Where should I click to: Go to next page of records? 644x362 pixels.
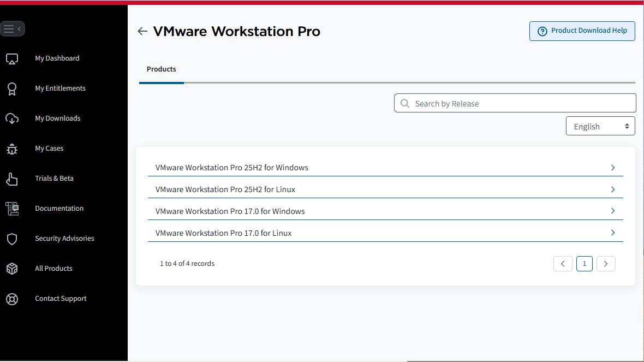point(606,264)
